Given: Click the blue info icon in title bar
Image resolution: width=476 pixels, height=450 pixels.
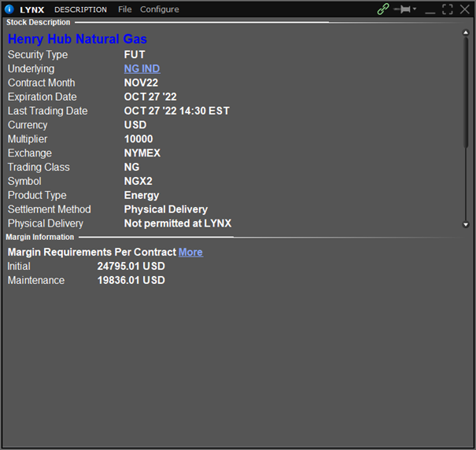Looking at the screenshot, I should [9, 9].
